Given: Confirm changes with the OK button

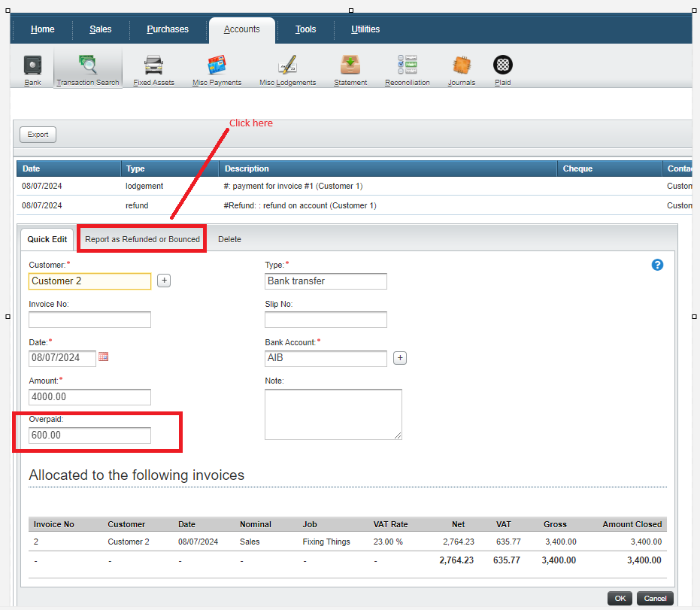Looking at the screenshot, I should coord(620,599).
